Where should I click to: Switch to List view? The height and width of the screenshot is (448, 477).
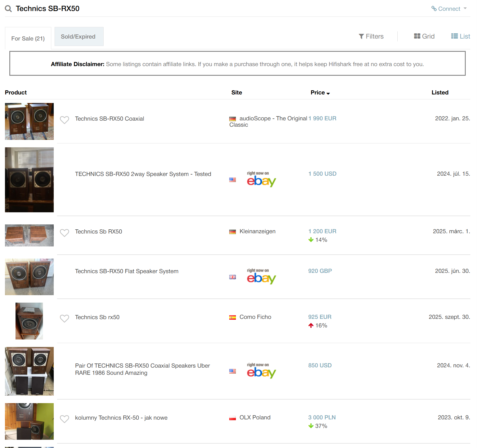(460, 36)
